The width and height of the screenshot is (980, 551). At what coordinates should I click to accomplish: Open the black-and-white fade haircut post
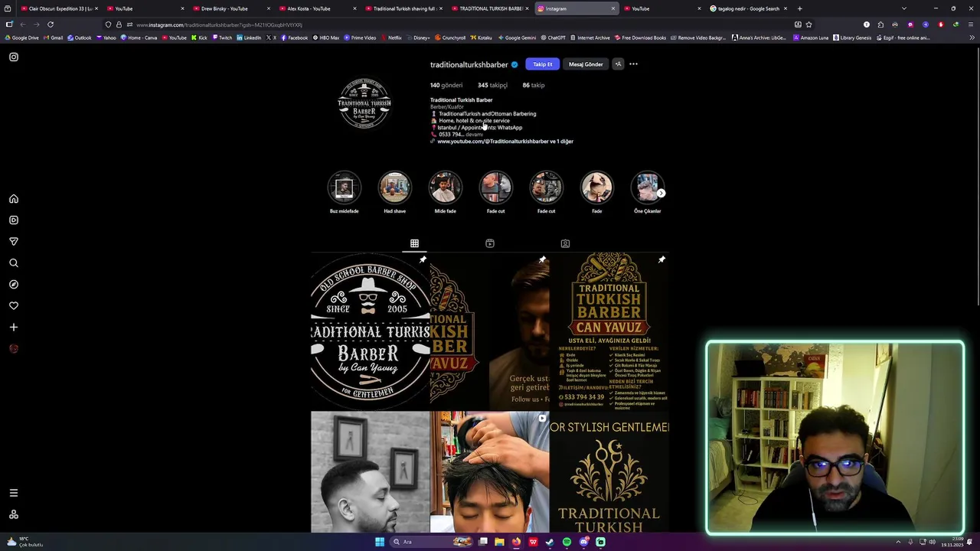pyautogui.click(x=370, y=471)
